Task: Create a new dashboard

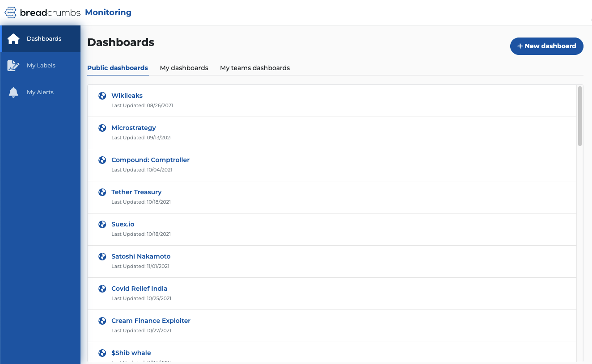Action: click(546, 46)
